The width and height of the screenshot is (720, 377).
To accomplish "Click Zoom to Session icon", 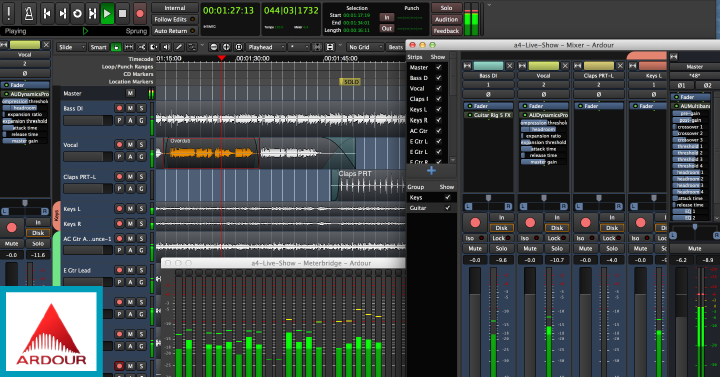I will [x=239, y=47].
